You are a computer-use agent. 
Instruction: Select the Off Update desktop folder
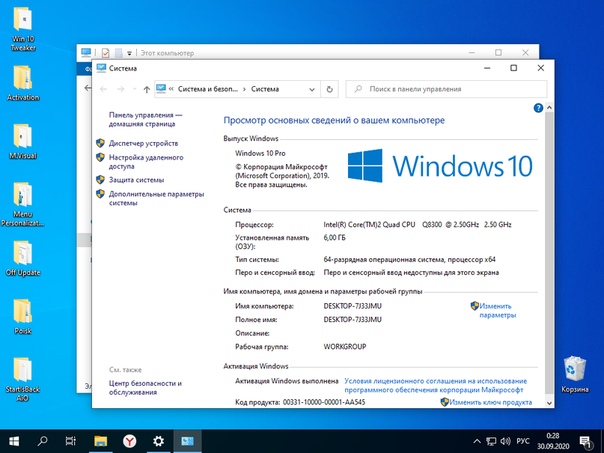pyautogui.click(x=23, y=258)
